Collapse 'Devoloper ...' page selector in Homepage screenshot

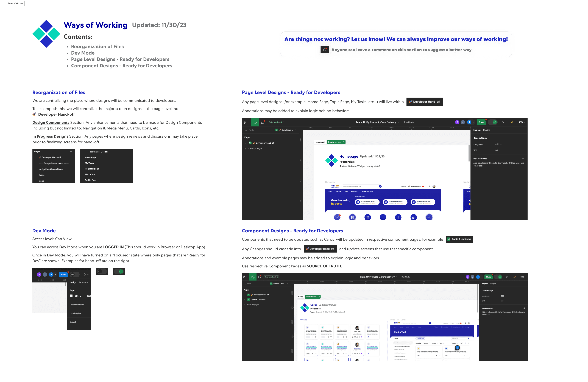[296, 130]
